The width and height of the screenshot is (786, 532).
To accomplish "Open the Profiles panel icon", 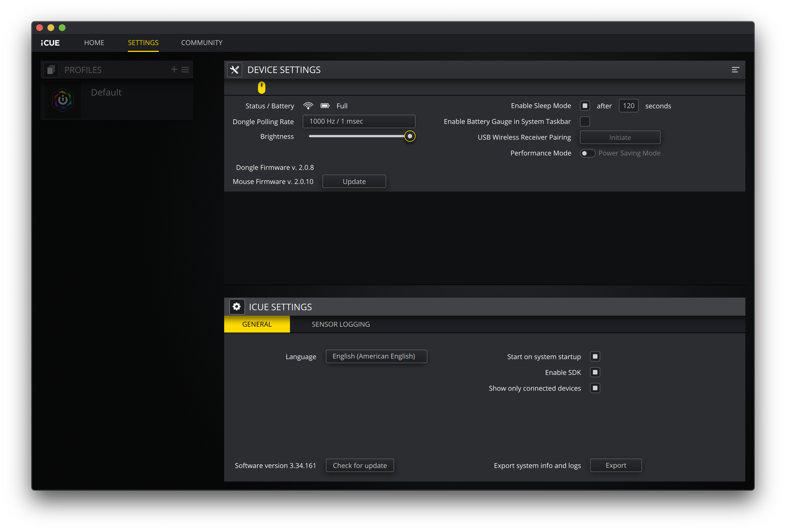I will click(51, 70).
